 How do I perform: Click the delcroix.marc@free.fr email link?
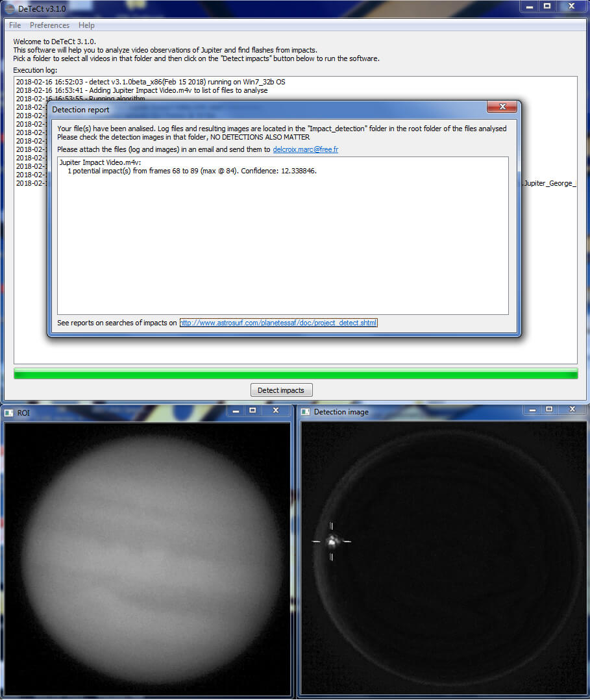point(305,149)
